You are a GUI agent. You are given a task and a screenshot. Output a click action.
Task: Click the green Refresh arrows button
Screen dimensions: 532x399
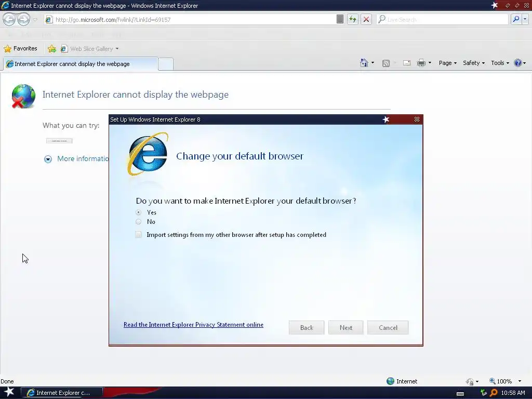[353, 19]
